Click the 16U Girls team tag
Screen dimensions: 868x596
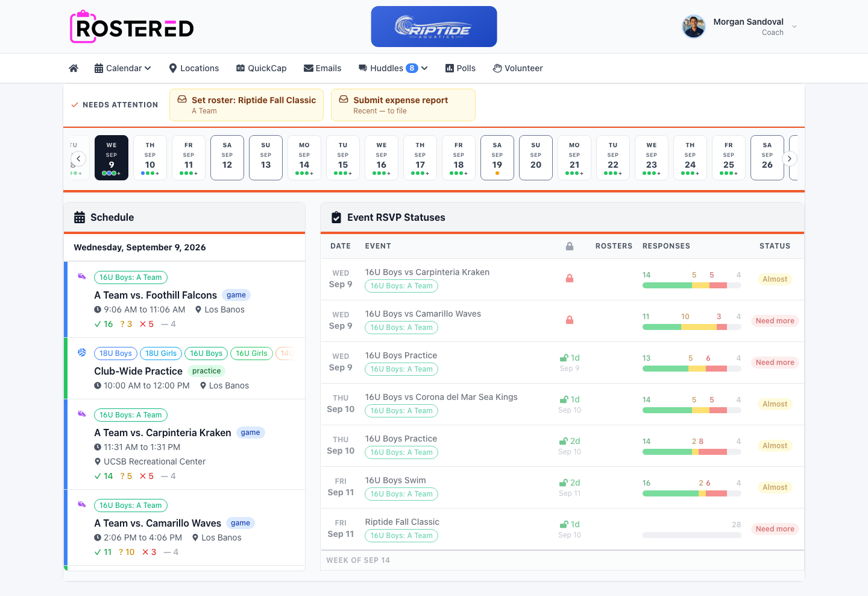pos(251,353)
